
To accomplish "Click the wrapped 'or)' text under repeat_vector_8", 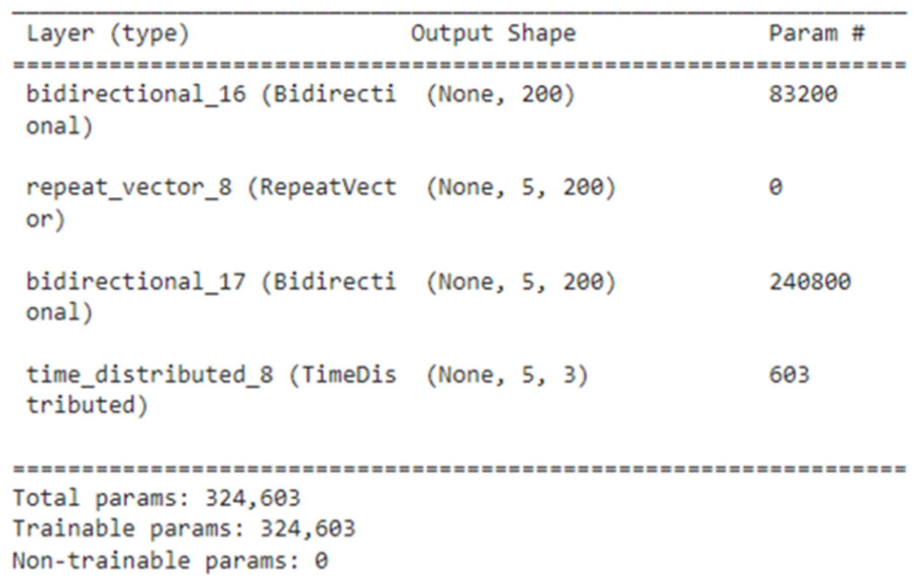I will click(45, 220).
